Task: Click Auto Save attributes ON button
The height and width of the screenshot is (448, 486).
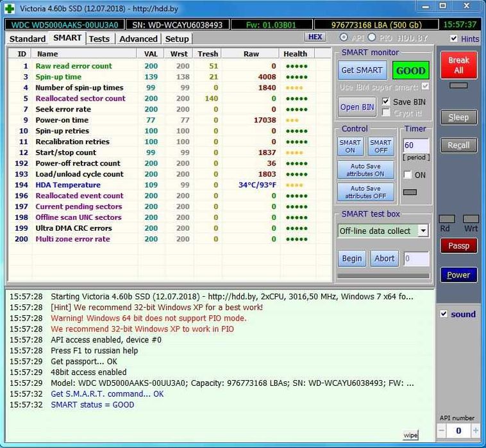Action: (x=365, y=170)
